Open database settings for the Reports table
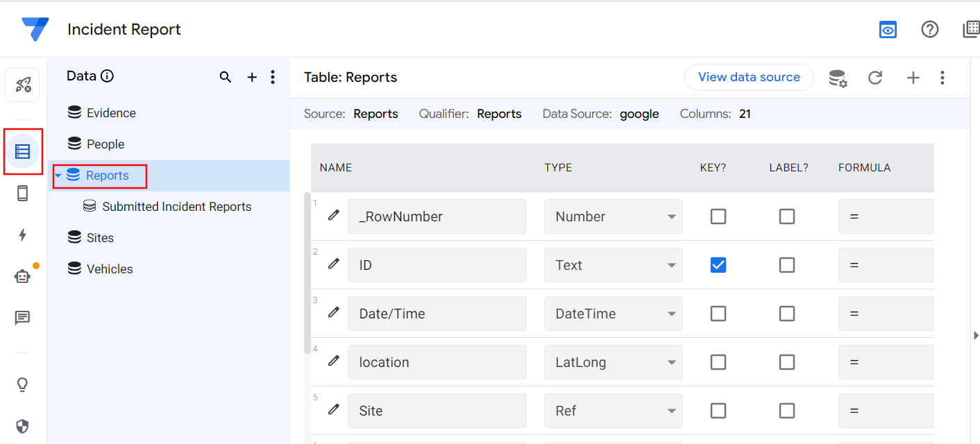The height and width of the screenshot is (444, 980). click(x=838, y=78)
